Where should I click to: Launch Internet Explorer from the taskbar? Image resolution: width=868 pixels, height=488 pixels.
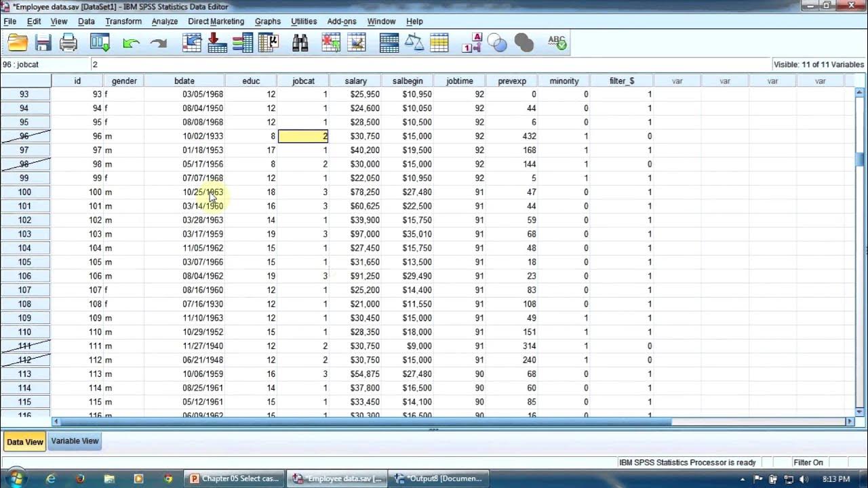[x=51, y=479]
